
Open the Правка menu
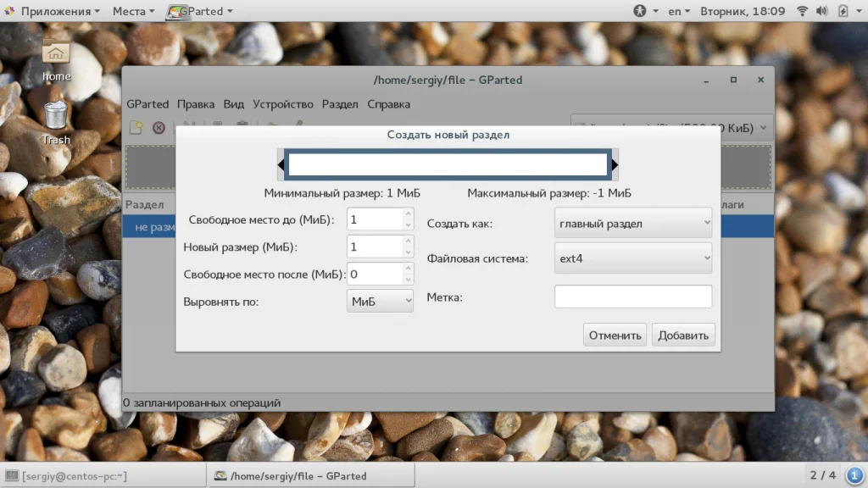(x=196, y=104)
